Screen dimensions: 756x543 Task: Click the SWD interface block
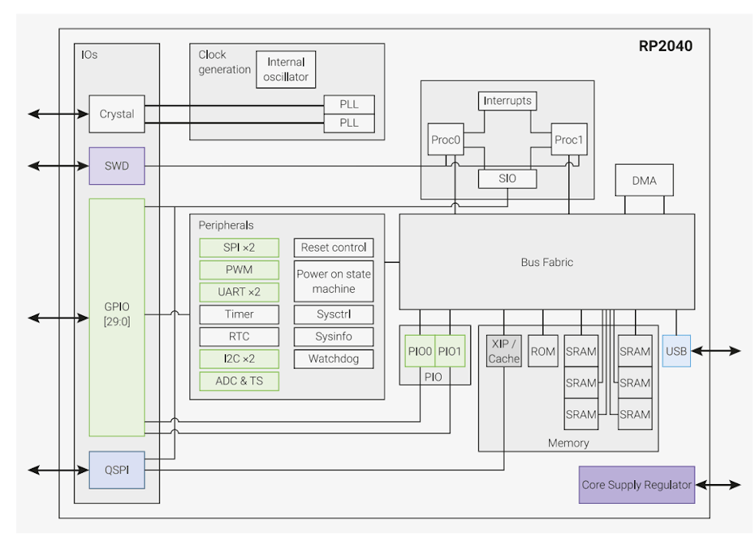tap(115, 166)
